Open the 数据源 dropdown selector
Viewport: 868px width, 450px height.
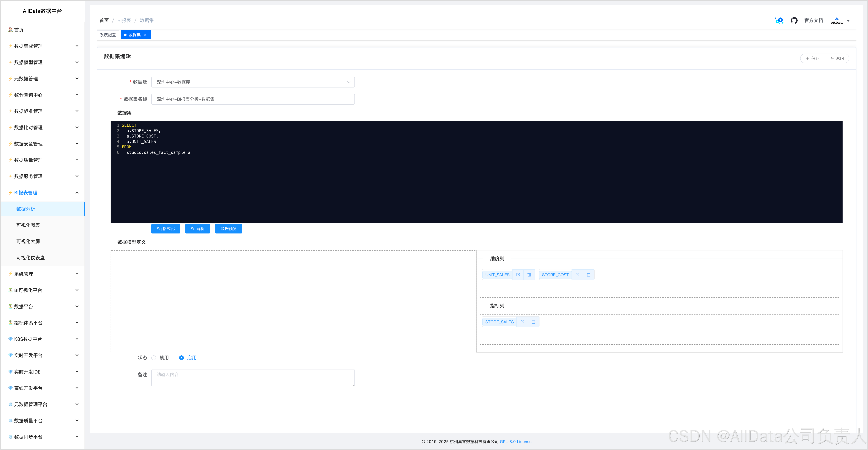[253, 82]
